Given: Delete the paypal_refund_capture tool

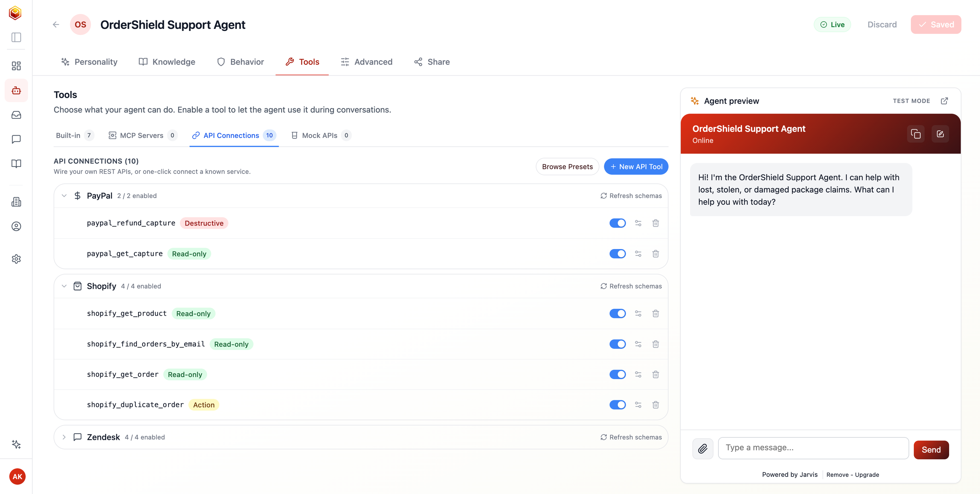Looking at the screenshot, I should pos(655,223).
